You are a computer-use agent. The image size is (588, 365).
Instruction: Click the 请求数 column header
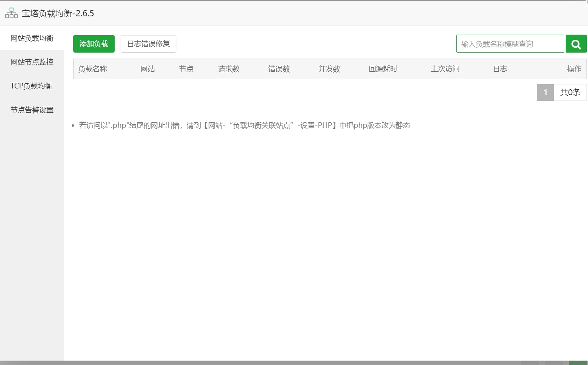pos(229,69)
